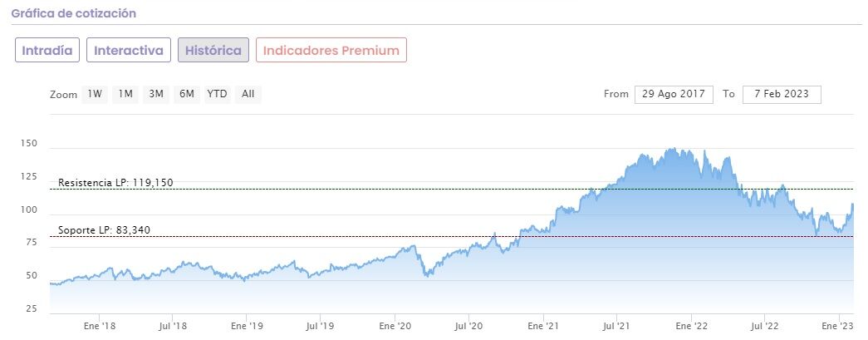This screenshot has height=340, width=868.
Task: Click the Gráfica de cotización heading
Action: point(74,13)
